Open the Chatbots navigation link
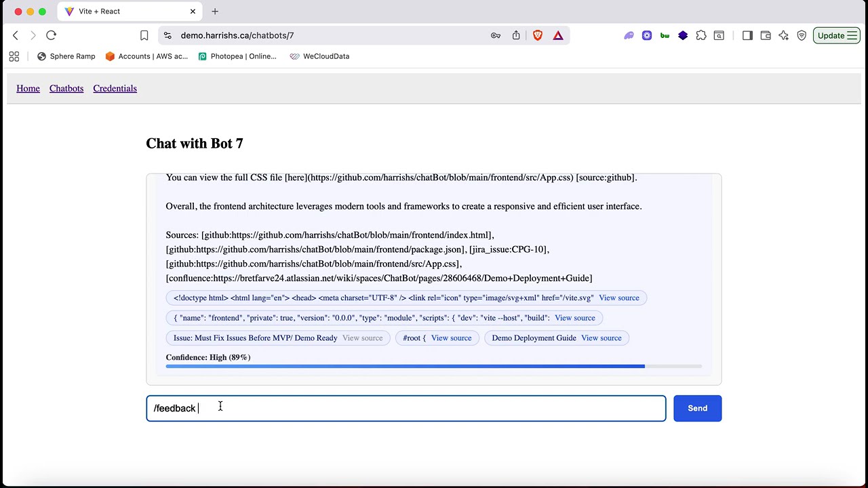The width and height of the screenshot is (868, 488). [66, 88]
